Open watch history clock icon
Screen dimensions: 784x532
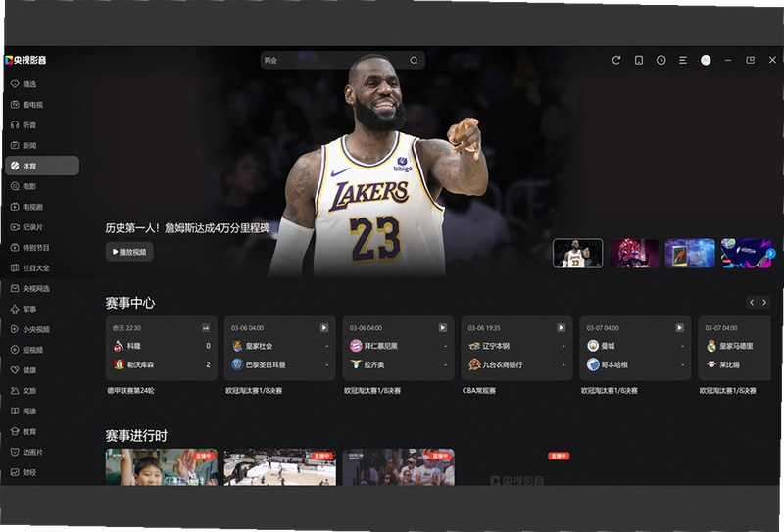pos(661,60)
